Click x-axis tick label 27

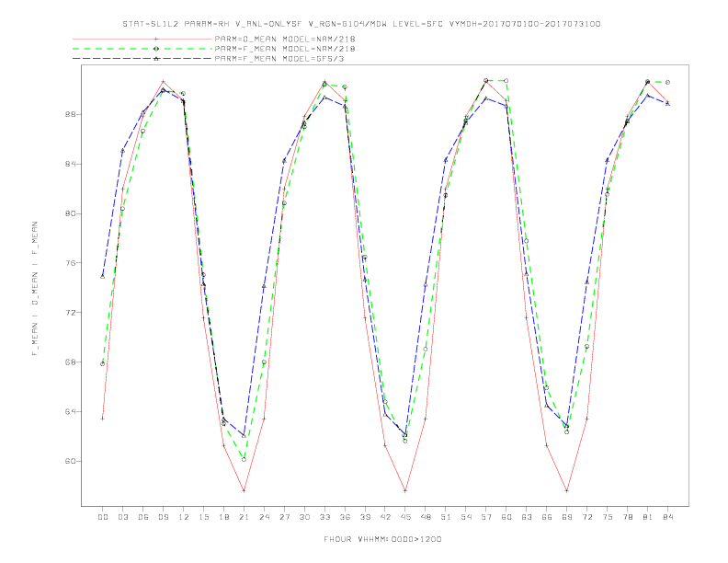(x=284, y=517)
